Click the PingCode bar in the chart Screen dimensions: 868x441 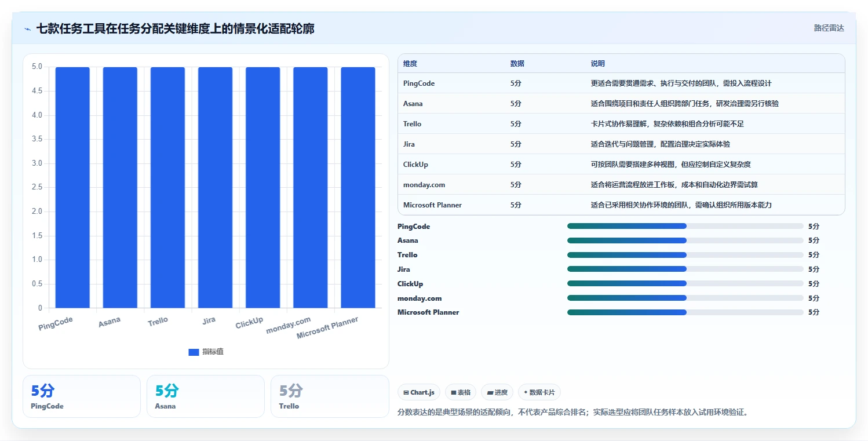[x=72, y=187]
